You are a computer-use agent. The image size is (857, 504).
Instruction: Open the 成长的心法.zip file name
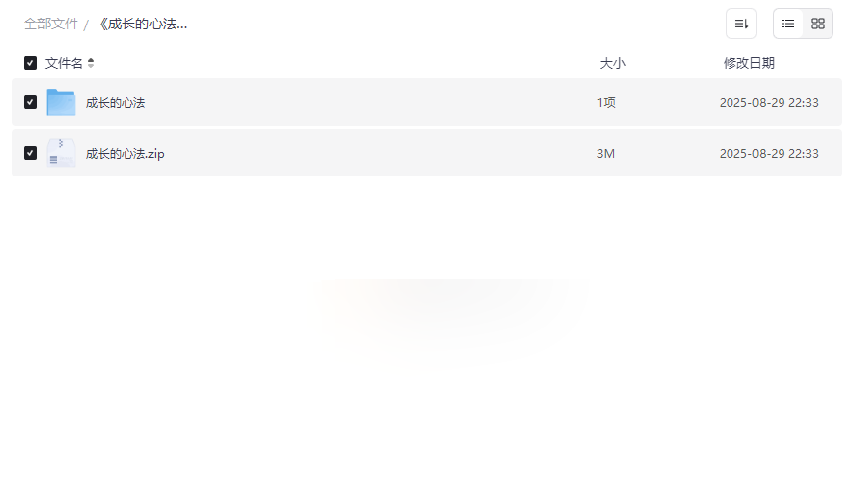coord(126,153)
